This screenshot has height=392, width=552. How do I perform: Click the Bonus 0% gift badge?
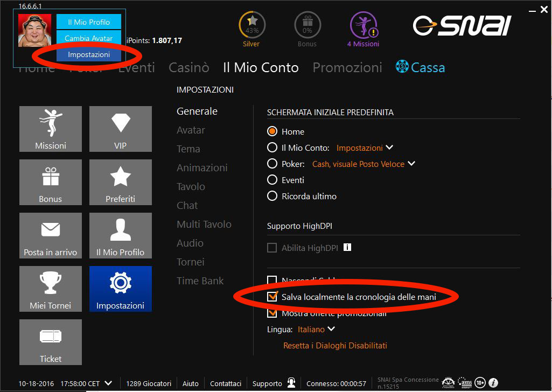point(308,29)
